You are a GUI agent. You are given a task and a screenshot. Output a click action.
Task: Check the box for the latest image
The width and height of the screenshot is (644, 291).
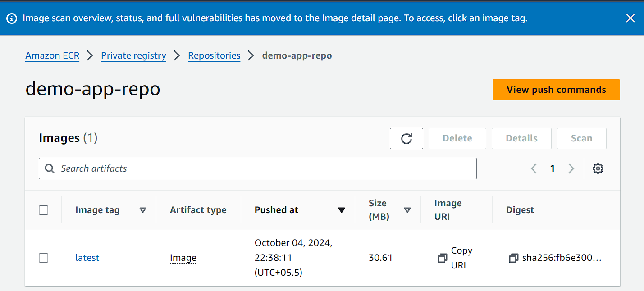click(43, 258)
